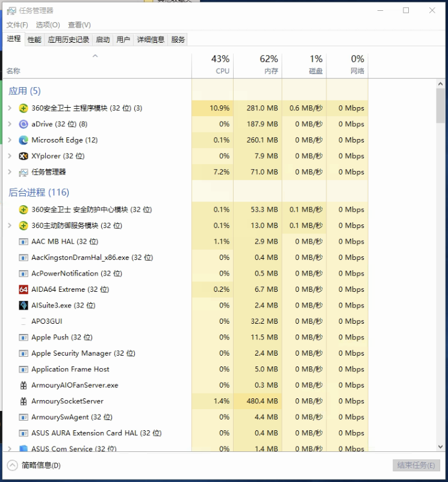Viewport: 448px width, 482px height.
Task: Click the ASUS AURA Extension Card HAL icon
Action: 23,433
